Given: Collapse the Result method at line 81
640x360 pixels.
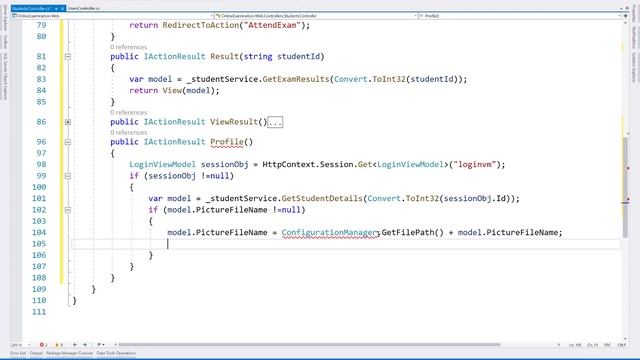Looking at the screenshot, I should pos(68,57).
